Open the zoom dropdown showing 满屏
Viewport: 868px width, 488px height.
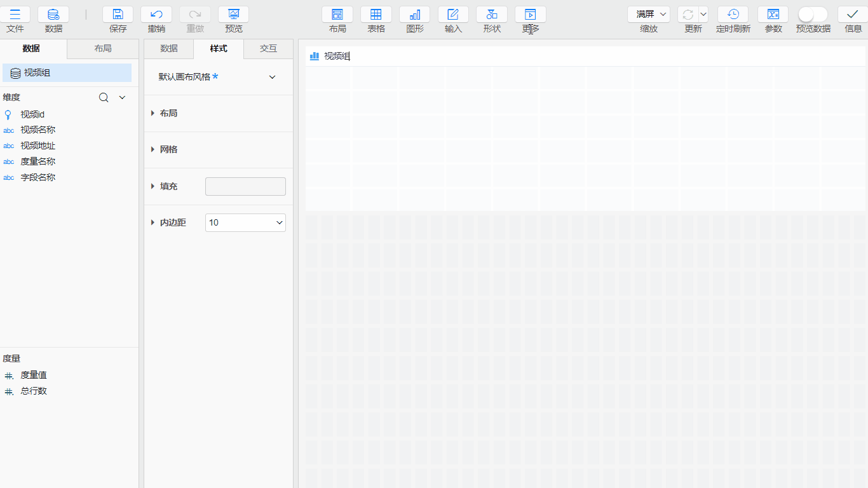pos(648,14)
